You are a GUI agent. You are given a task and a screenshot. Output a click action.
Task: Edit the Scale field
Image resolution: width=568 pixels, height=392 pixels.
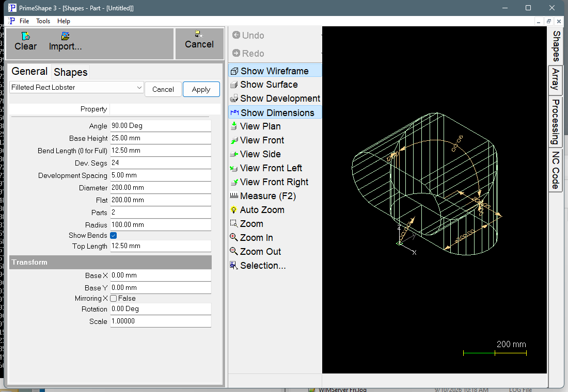point(161,321)
